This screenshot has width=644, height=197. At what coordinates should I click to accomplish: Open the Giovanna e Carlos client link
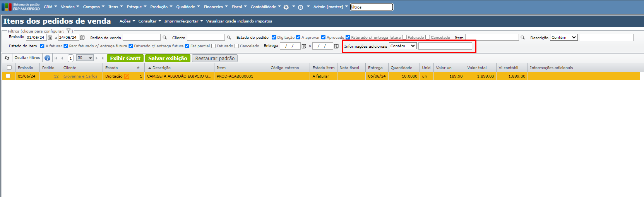click(80, 76)
